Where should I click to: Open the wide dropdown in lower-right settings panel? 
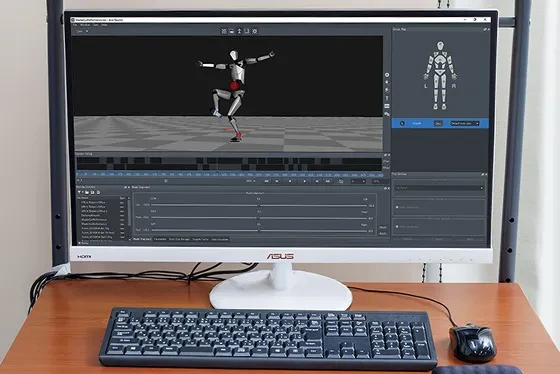click(439, 188)
